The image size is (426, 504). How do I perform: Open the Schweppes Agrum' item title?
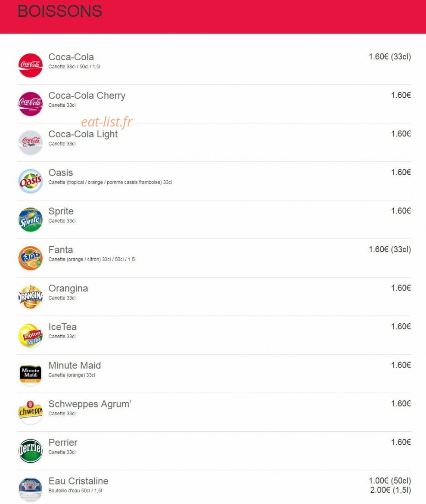pos(90,404)
